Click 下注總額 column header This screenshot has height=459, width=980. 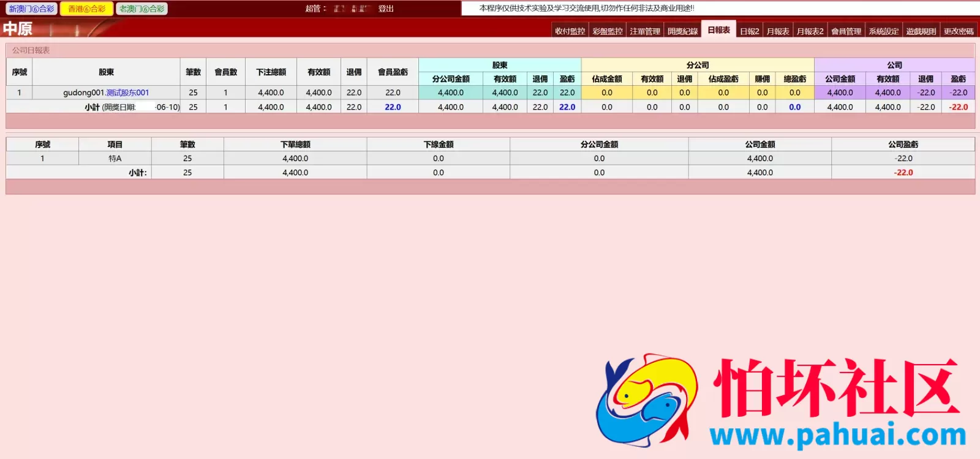tap(271, 72)
